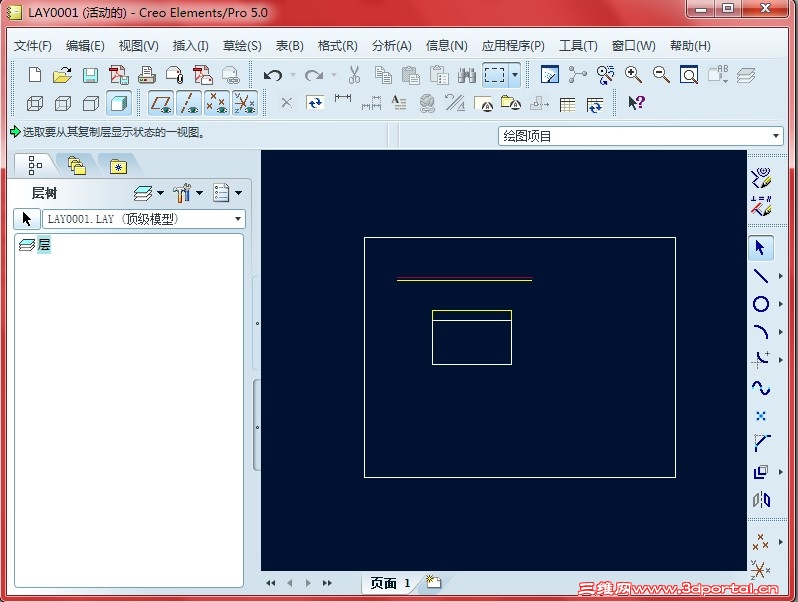Toggle hidden line display mode
Screen dimensions: 798x602
[x=63, y=104]
